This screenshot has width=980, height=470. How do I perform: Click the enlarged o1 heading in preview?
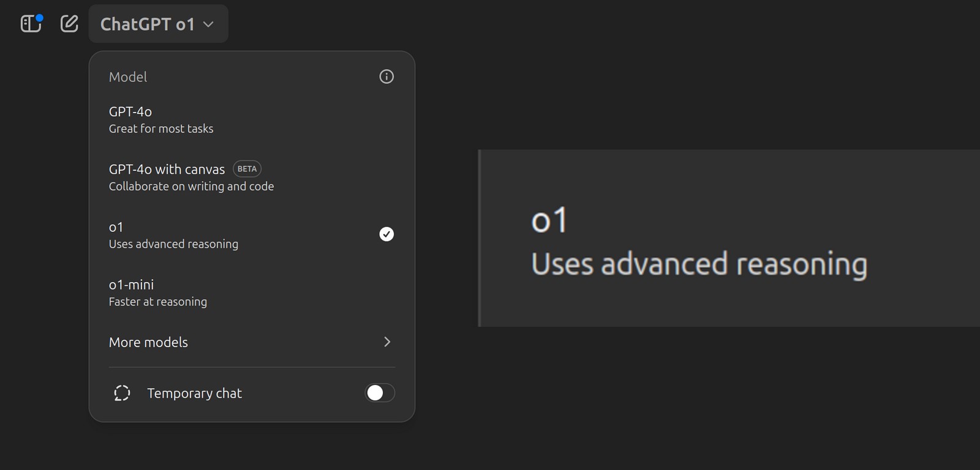tap(549, 220)
